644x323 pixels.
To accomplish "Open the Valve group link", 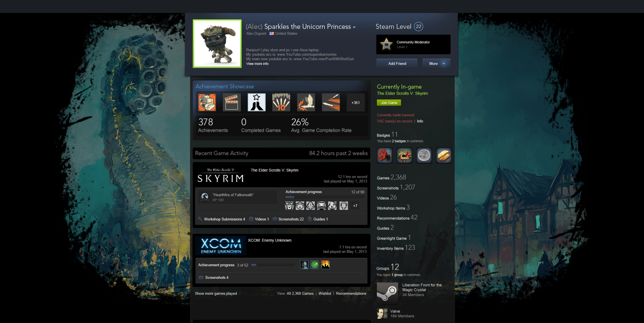I will pyautogui.click(x=395, y=311).
